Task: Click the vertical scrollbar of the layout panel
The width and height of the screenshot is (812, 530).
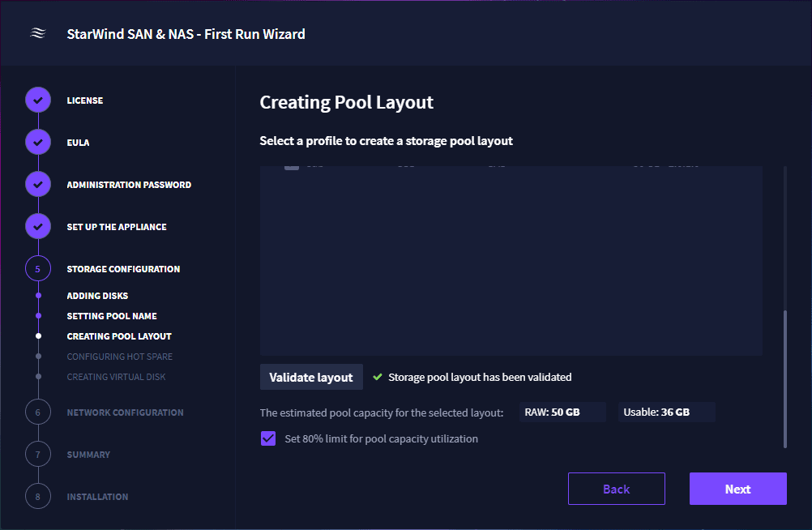Action: (x=785, y=378)
